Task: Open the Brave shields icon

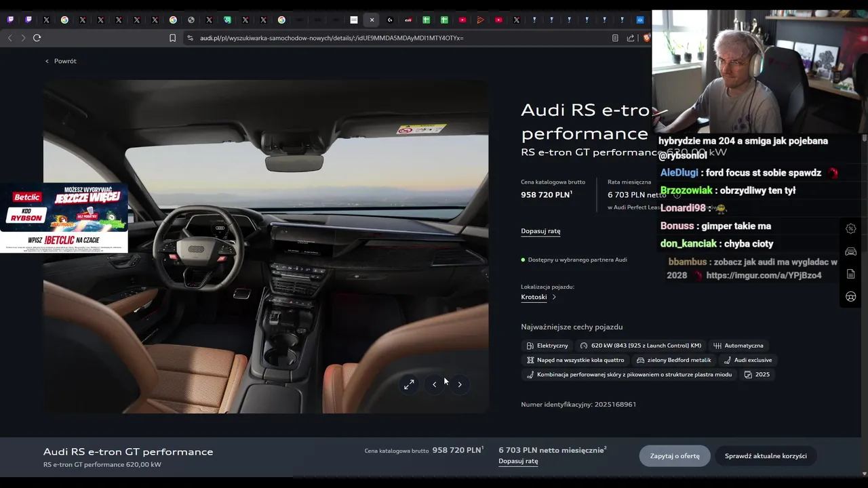Action: point(646,38)
